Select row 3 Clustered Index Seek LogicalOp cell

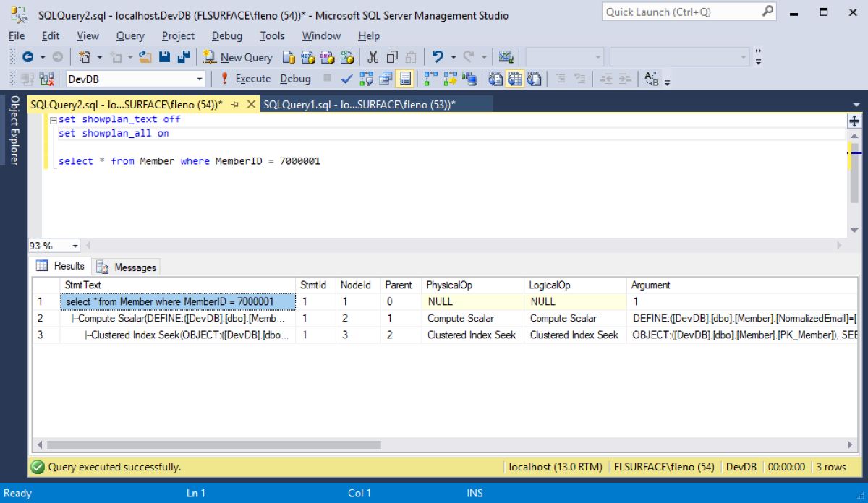575,335
